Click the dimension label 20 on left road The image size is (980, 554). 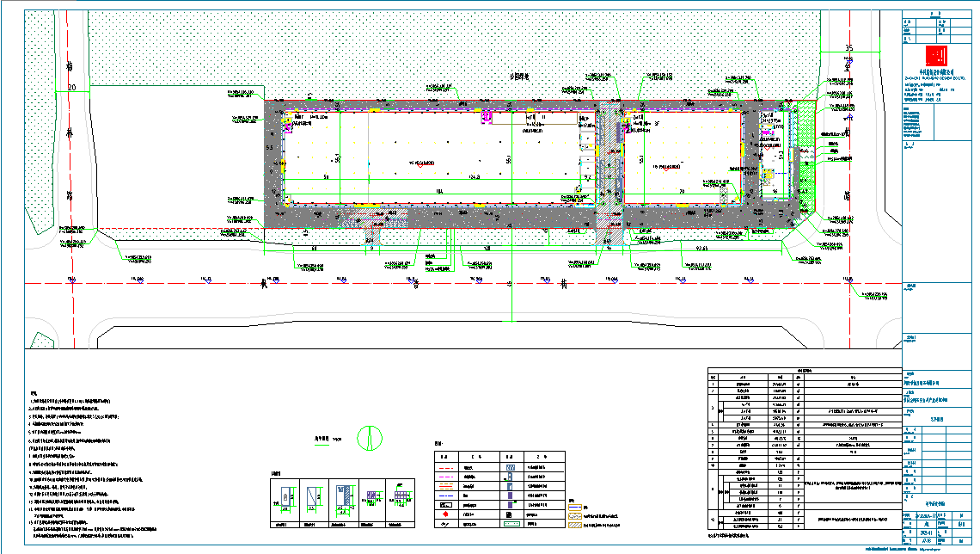[x=72, y=88]
